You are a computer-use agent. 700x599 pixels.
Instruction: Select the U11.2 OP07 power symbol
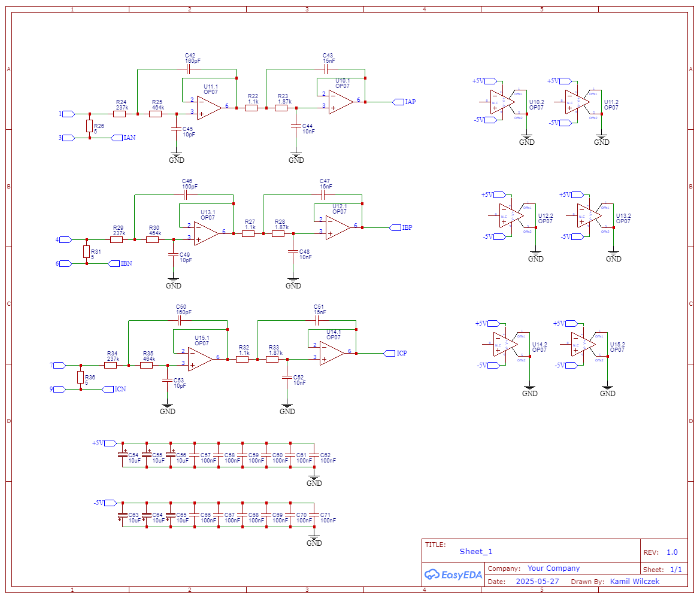pos(577,102)
